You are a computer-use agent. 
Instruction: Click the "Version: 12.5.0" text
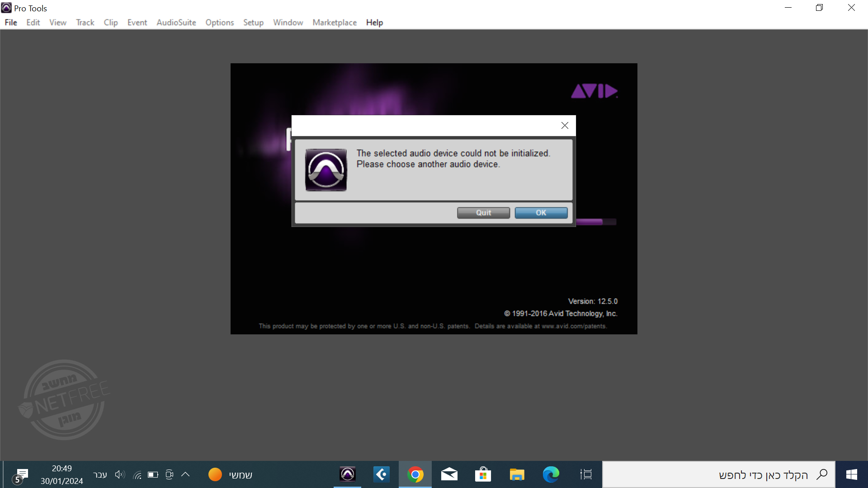pyautogui.click(x=593, y=301)
